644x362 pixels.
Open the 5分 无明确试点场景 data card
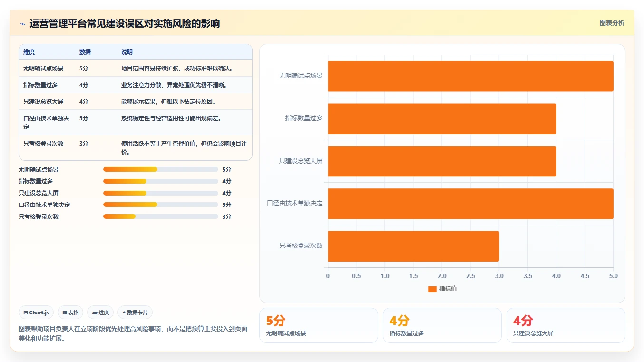(x=319, y=325)
